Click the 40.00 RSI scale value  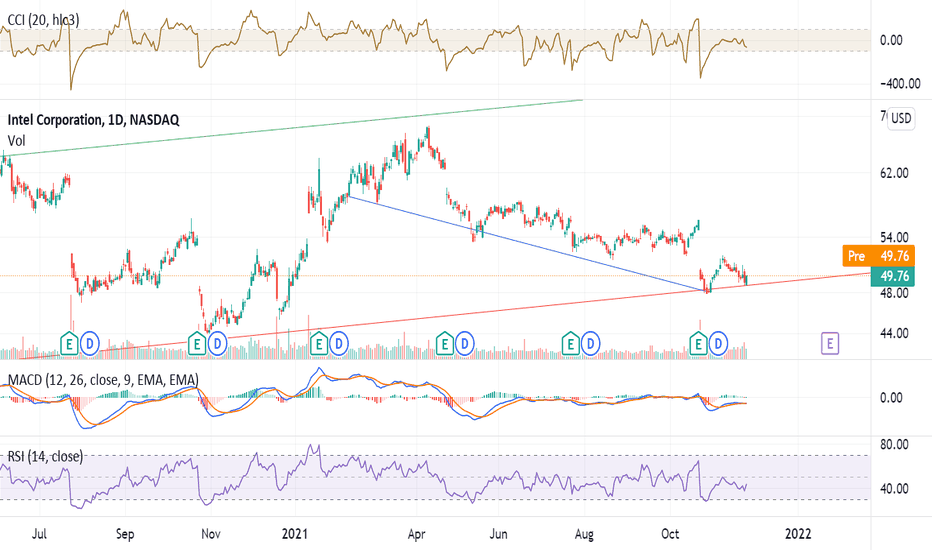point(894,489)
